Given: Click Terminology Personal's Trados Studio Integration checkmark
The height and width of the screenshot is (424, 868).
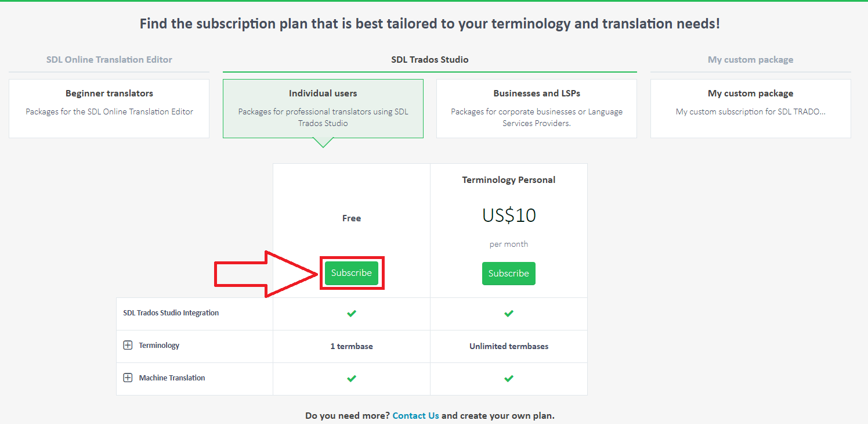Looking at the screenshot, I should coord(509,314).
